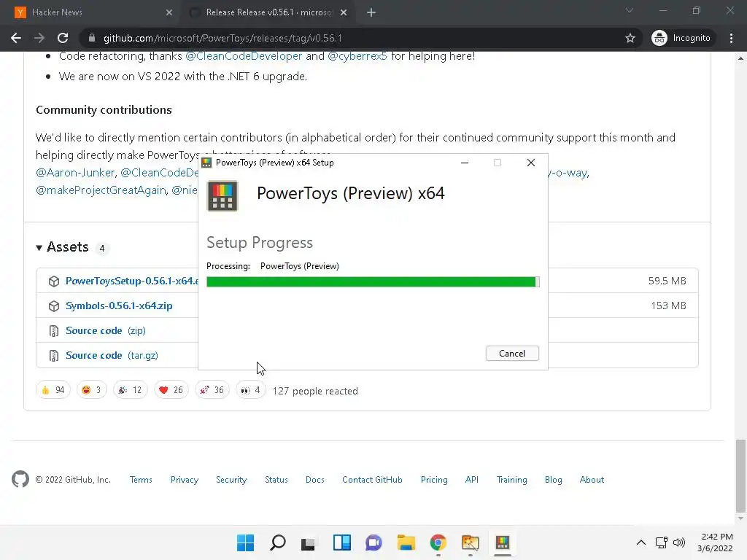
Task: Open the @CleanCodeDeveloper profile link
Action: point(244,56)
